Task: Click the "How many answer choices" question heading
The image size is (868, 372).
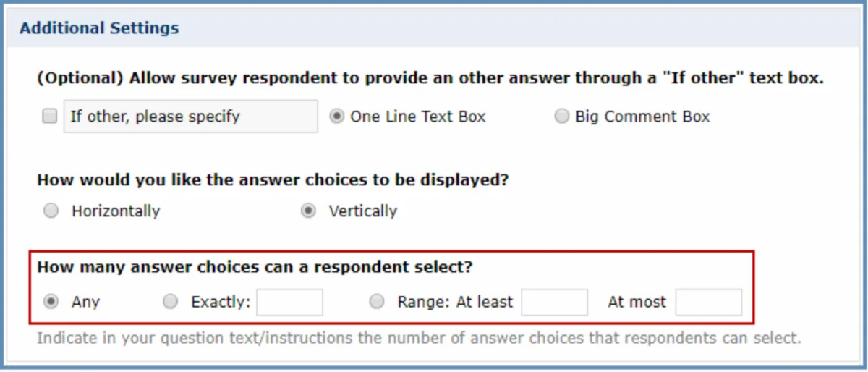Action: click(x=255, y=267)
